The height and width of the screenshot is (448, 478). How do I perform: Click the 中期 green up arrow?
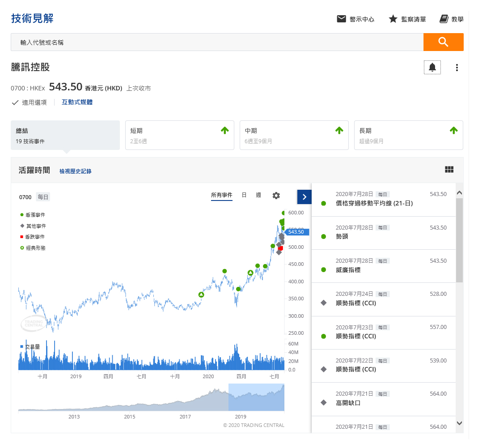tap(339, 131)
